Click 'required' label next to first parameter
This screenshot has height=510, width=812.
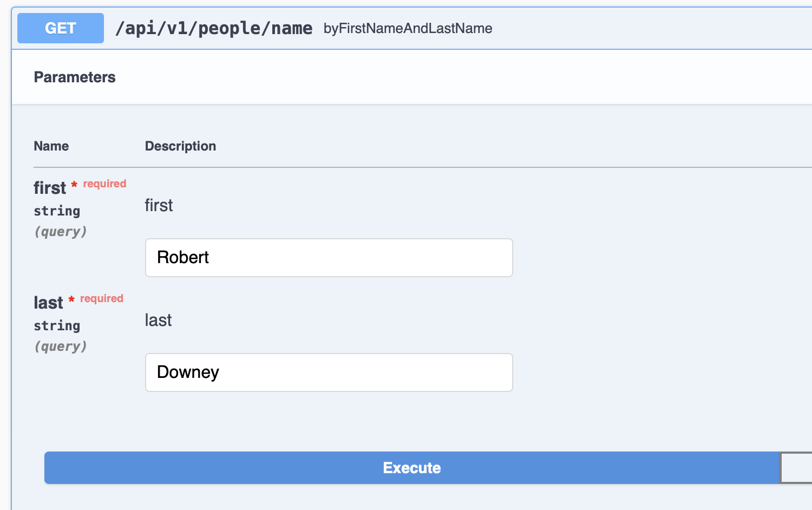pos(104,184)
